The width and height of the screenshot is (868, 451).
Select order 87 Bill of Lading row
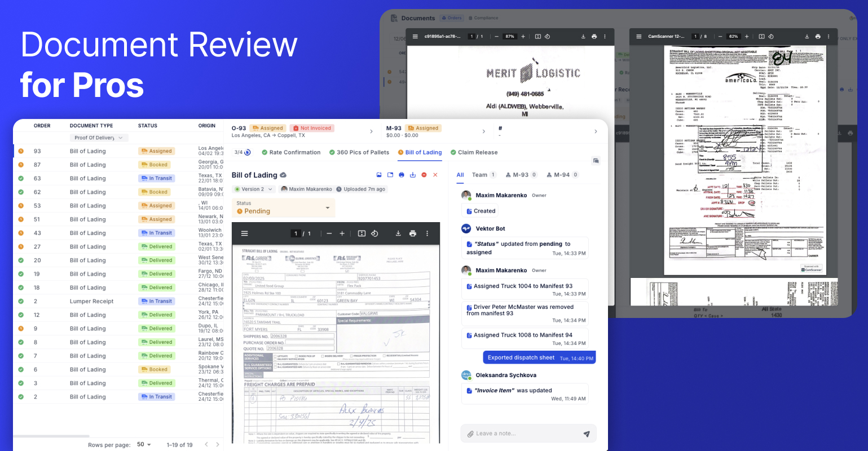coord(118,165)
